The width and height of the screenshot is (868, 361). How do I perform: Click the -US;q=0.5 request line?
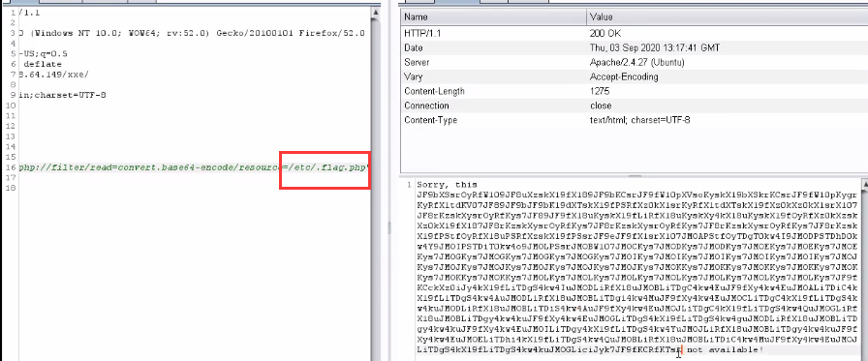pos(44,53)
